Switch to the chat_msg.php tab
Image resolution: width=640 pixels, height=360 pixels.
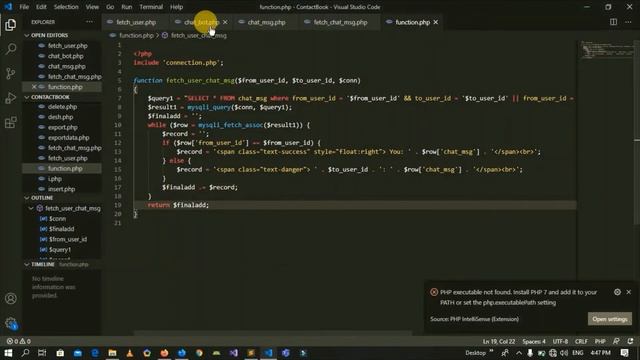pos(266,22)
